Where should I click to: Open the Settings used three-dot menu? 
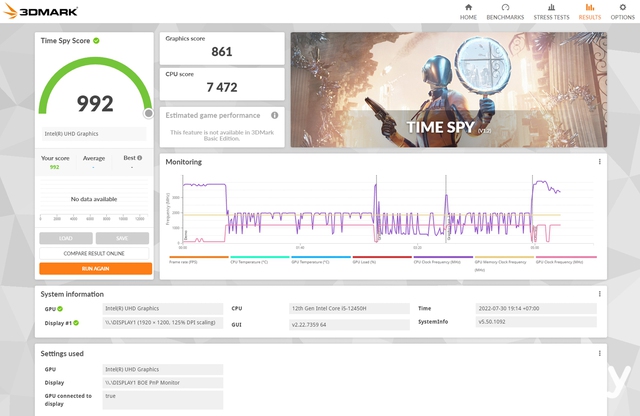(x=600, y=353)
